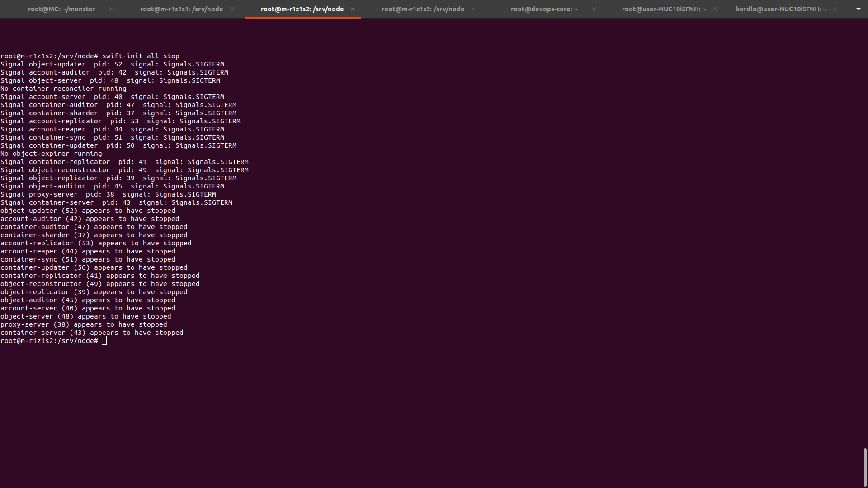Click the terminal prompt cursor
The width and height of the screenshot is (868, 488).
coord(104,341)
